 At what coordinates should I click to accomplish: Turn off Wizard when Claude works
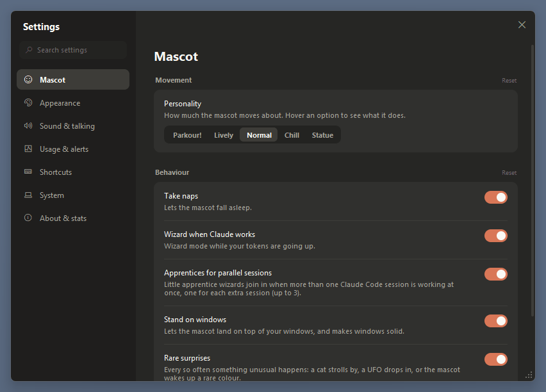[x=496, y=236]
